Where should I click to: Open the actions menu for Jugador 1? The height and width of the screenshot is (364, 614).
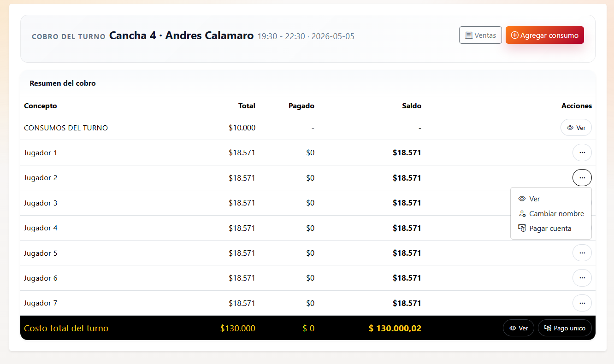[582, 153]
